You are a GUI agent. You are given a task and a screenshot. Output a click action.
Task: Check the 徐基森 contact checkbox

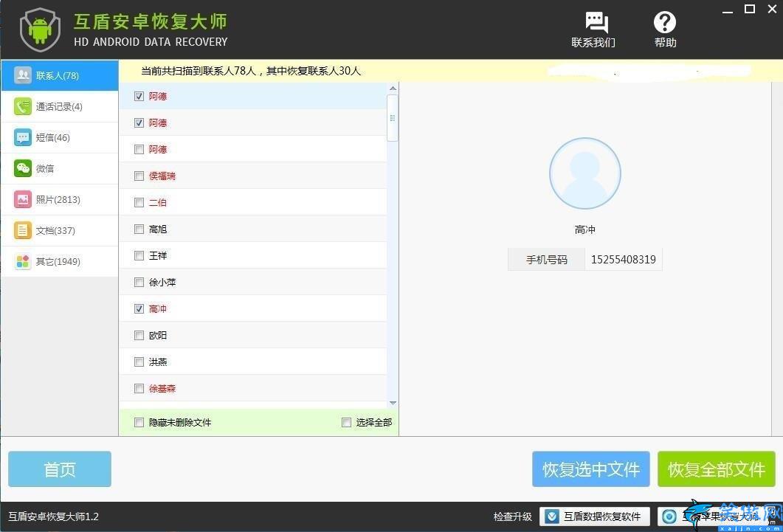[x=139, y=388]
